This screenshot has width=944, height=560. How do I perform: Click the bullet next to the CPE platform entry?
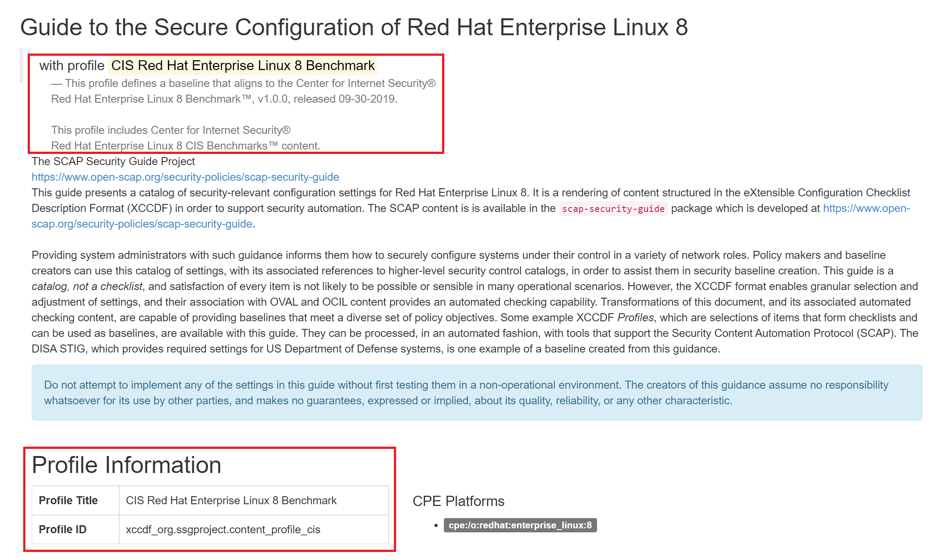click(436, 525)
